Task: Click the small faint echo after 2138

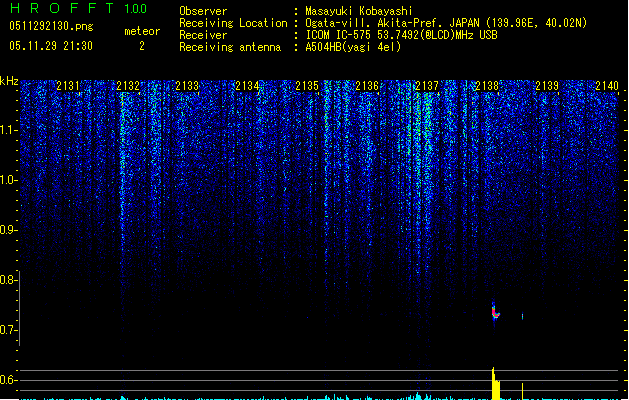Action: tap(522, 317)
